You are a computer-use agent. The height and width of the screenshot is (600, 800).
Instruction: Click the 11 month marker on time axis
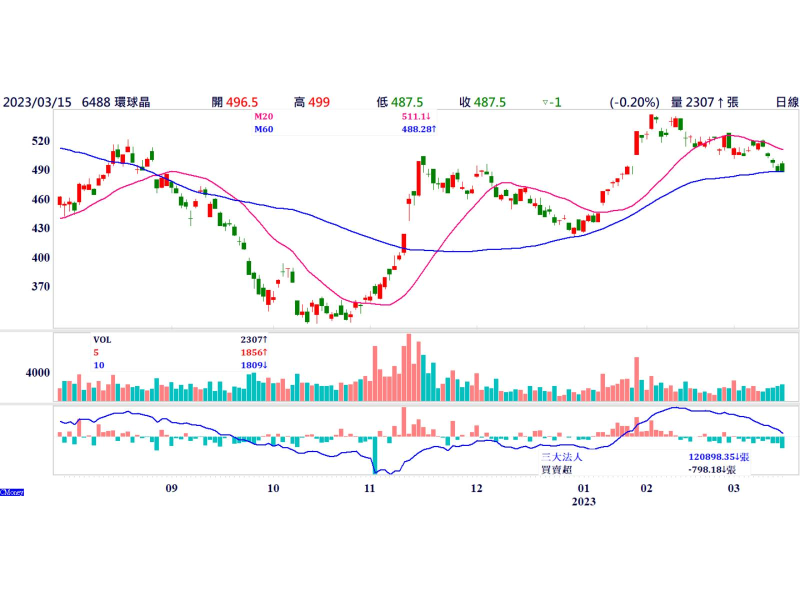(x=369, y=488)
